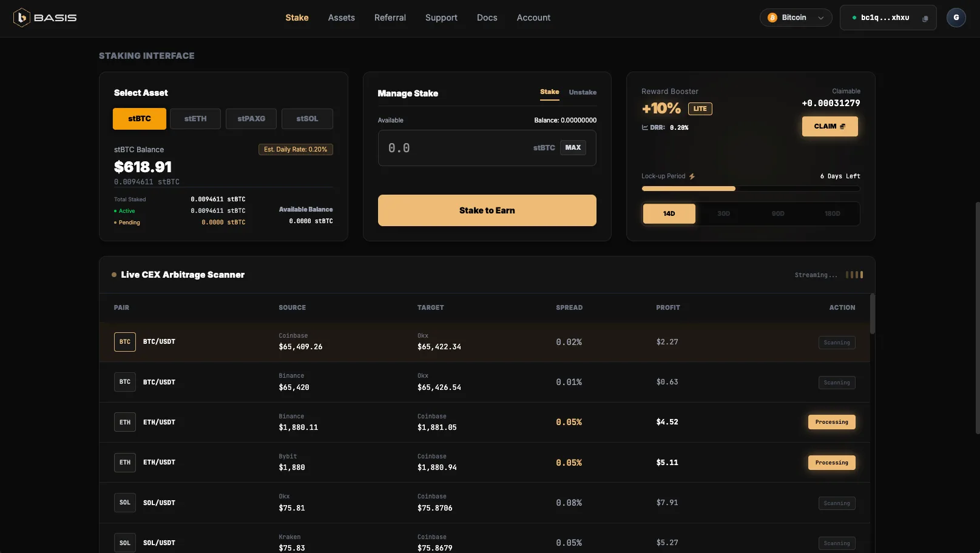This screenshot has height=553, width=980.
Task: Click Processing in the $5.11 profit row
Action: click(831, 463)
